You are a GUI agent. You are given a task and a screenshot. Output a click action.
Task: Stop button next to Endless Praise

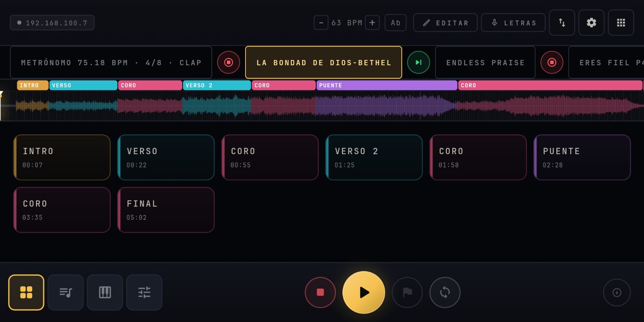(552, 62)
